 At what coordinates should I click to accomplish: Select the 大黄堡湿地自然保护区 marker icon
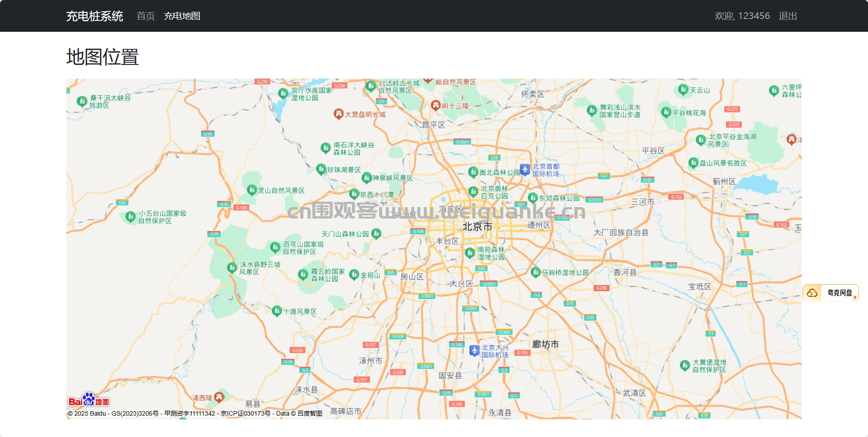(685, 365)
